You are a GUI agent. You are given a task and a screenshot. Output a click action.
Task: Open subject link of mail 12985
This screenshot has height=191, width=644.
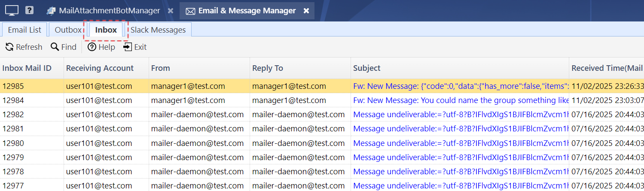click(x=461, y=86)
